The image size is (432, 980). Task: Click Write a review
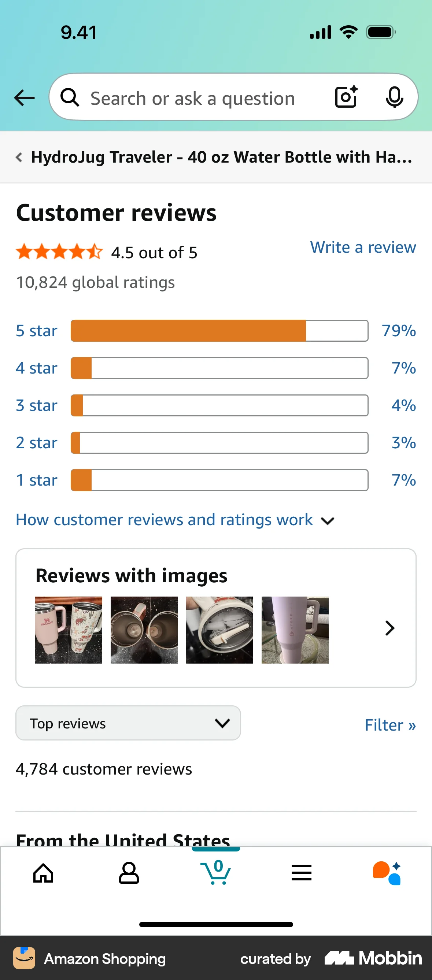tap(363, 247)
